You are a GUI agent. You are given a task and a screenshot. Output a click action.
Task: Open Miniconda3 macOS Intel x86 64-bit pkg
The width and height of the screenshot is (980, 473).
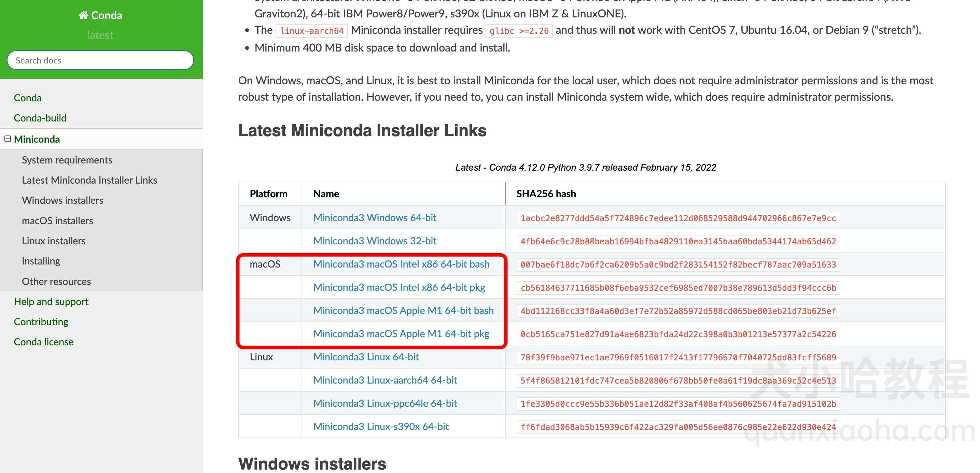pos(400,287)
